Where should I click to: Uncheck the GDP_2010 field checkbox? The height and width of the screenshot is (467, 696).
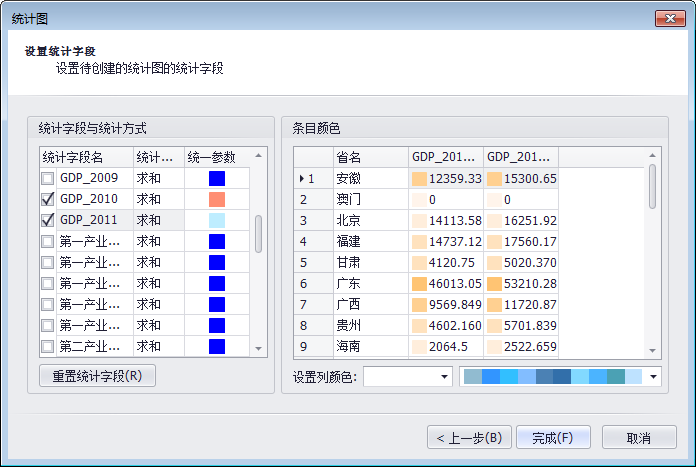click(x=47, y=199)
